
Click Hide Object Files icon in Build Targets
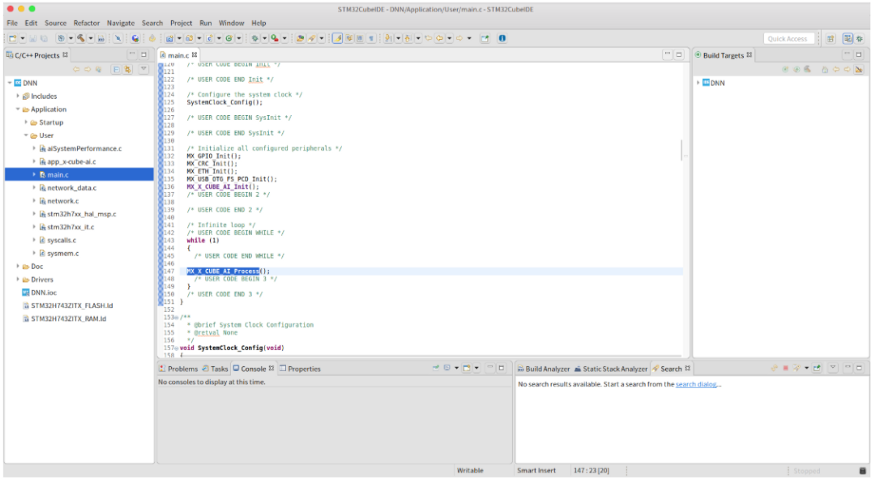tap(859, 69)
